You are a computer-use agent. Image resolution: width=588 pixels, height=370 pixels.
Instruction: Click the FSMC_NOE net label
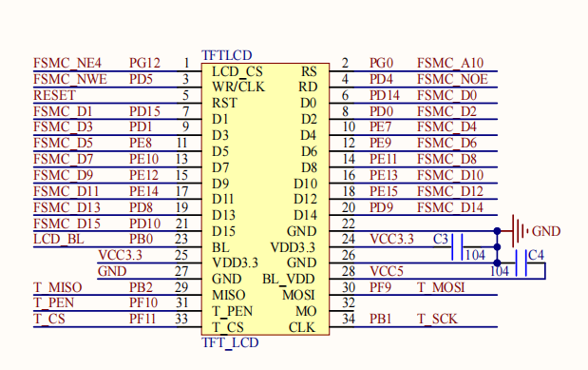452,79
